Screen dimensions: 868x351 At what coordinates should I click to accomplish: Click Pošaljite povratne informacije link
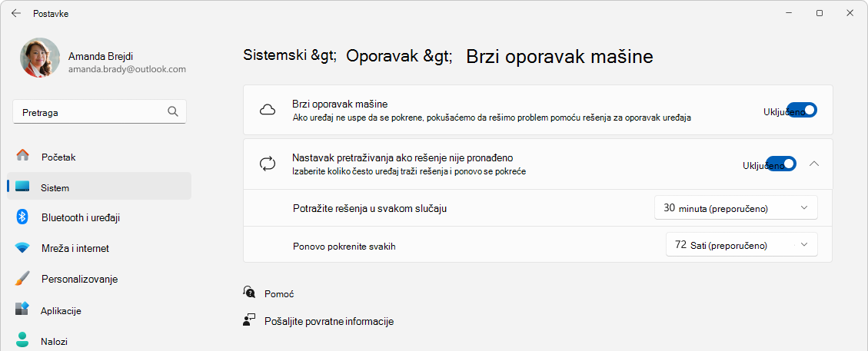click(x=329, y=321)
